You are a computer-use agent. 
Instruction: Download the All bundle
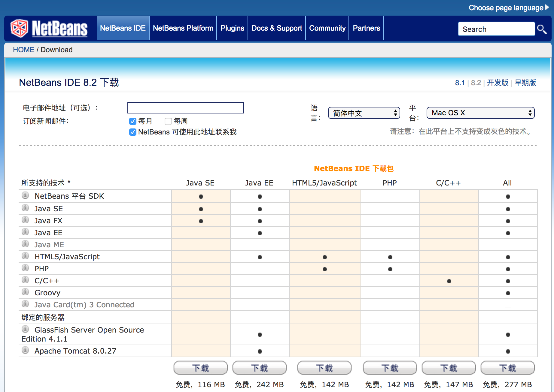click(x=508, y=368)
